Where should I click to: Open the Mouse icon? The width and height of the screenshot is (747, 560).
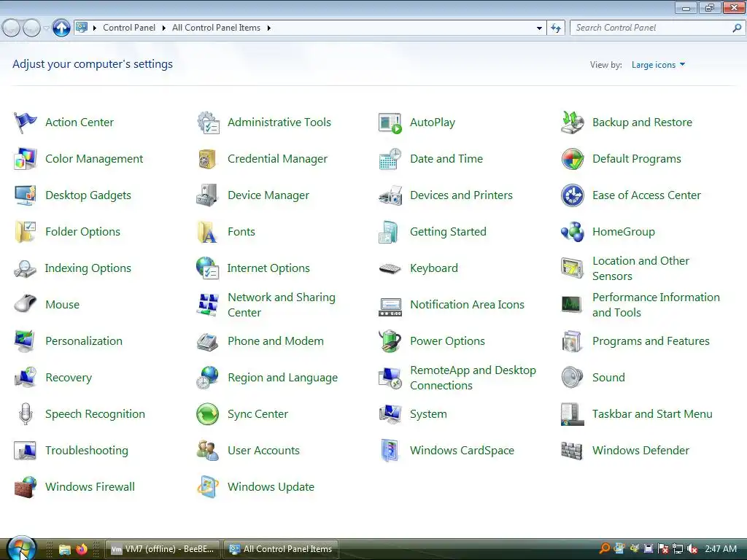(26, 305)
